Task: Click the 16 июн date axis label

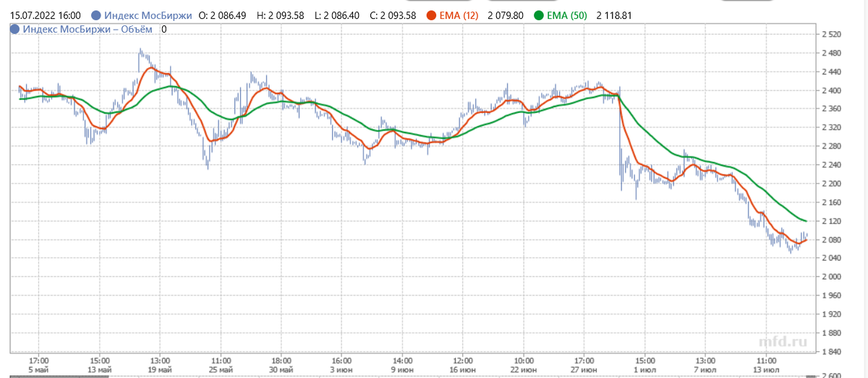Action: pos(464,368)
